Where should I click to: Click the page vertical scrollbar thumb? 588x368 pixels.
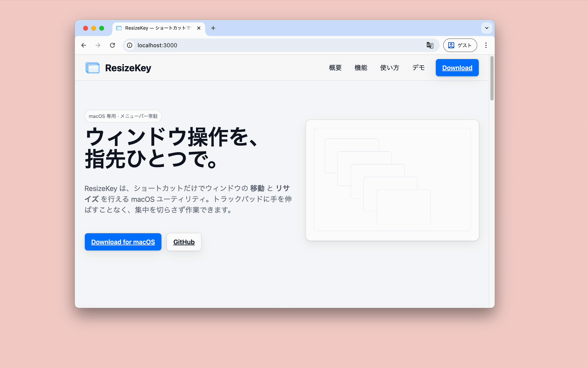click(492, 78)
